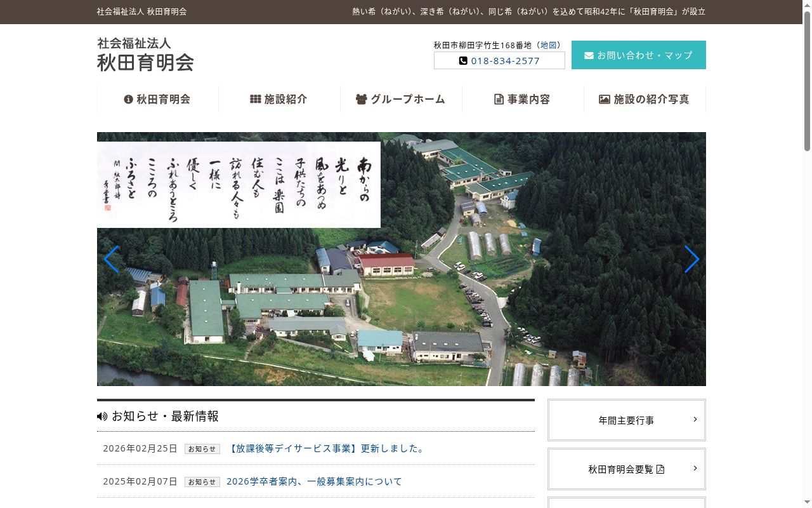Open the 地図 map link
This screenshot has height=508, width=812.
548,45
